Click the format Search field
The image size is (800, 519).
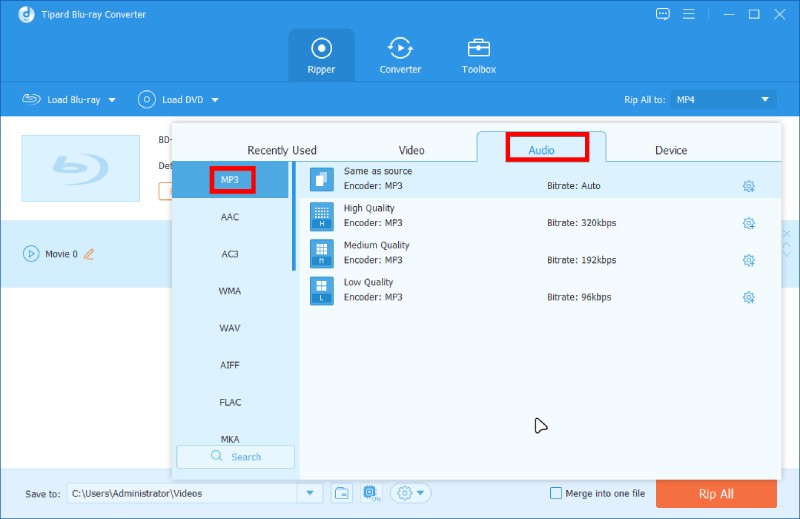click(235, 457)
